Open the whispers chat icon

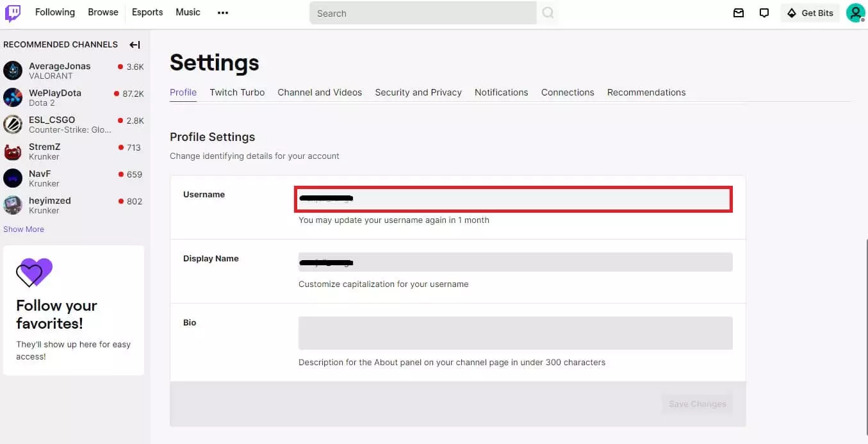tap(764, 13)
